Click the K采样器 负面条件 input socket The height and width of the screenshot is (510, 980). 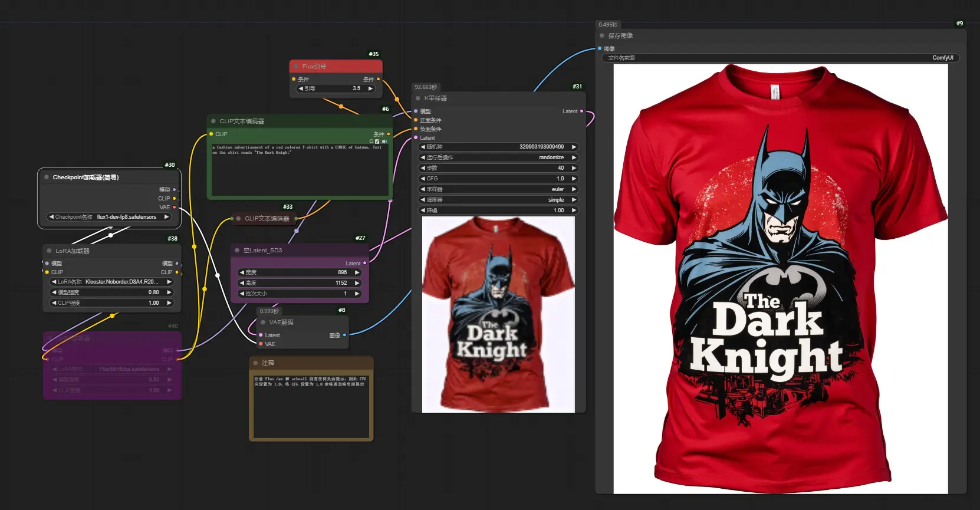click(x=416, y=129)
